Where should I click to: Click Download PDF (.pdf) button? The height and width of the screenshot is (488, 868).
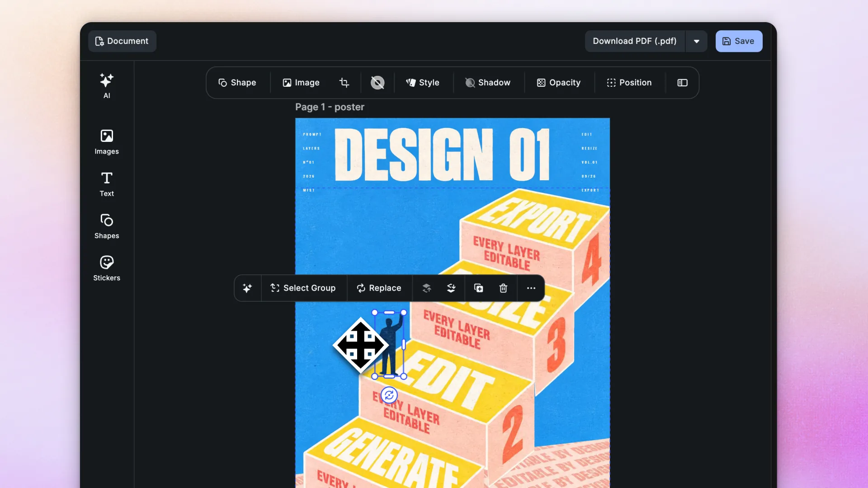[x=635, y=41]
